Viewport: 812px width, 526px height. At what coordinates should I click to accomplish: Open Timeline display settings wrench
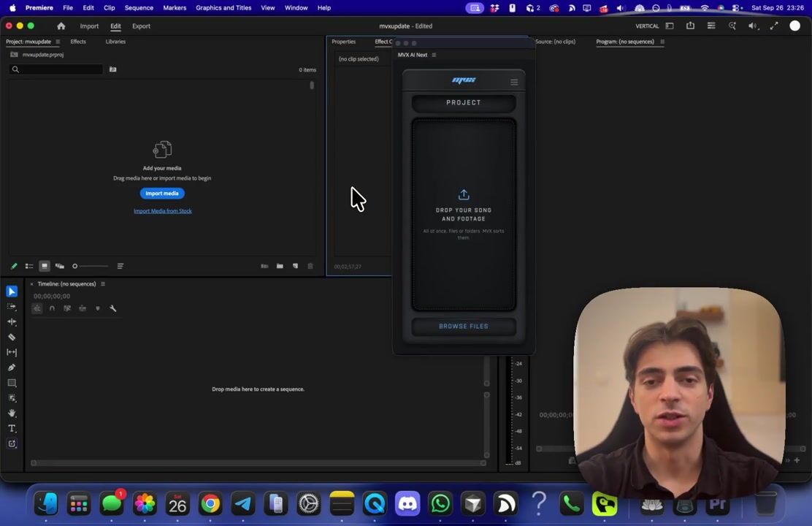pyautogui.click(x=113, y=308)
